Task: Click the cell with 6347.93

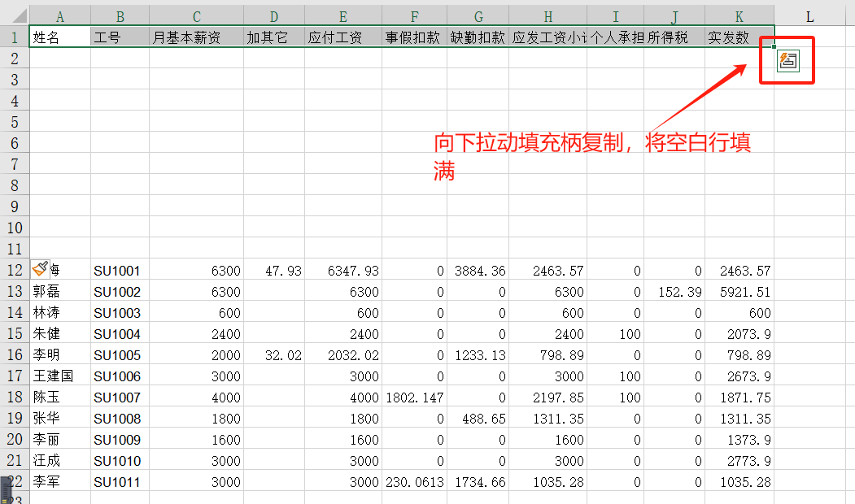Action: tap(343, 270)
